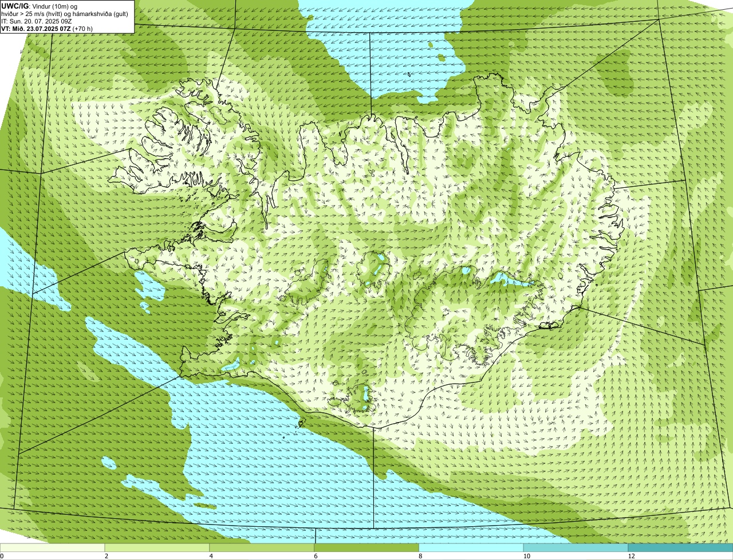Click the "2" tick label under colour bar
This screenshot has width=733, height=560.
click(106, 556)
